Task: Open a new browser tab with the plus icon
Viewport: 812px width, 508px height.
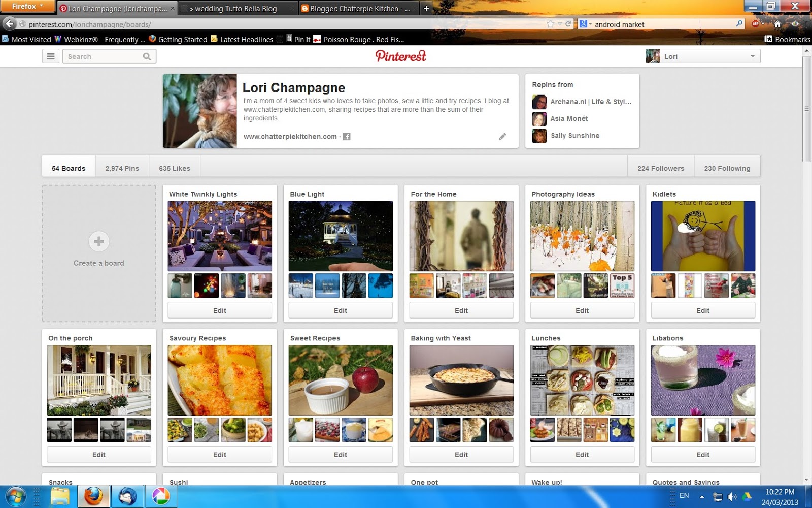Action: 425,8
